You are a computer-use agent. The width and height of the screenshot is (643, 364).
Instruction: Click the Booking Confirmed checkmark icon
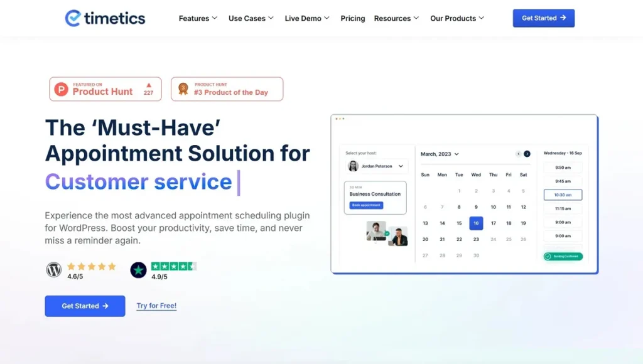(548, 256)
